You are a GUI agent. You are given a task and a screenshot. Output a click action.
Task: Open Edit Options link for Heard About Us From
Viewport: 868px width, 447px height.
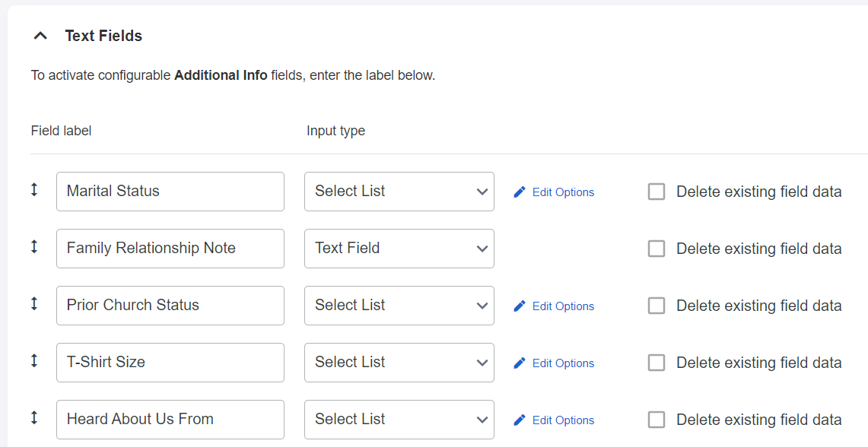pyautogui.click(x=563, y=420)
